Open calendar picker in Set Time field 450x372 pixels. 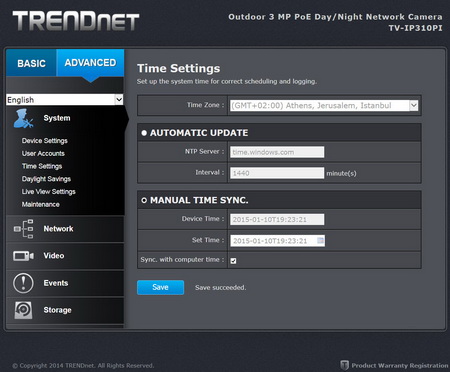[320, 240]
